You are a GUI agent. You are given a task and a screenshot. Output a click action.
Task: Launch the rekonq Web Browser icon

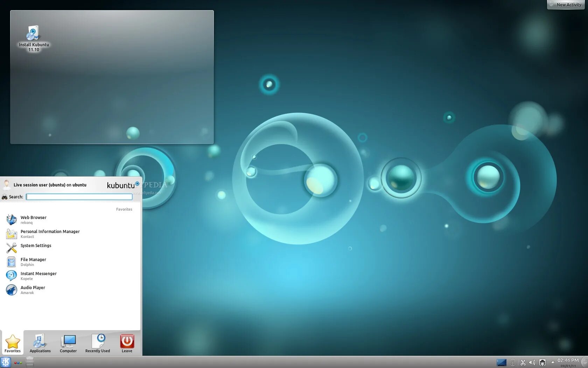pos(11,220)
